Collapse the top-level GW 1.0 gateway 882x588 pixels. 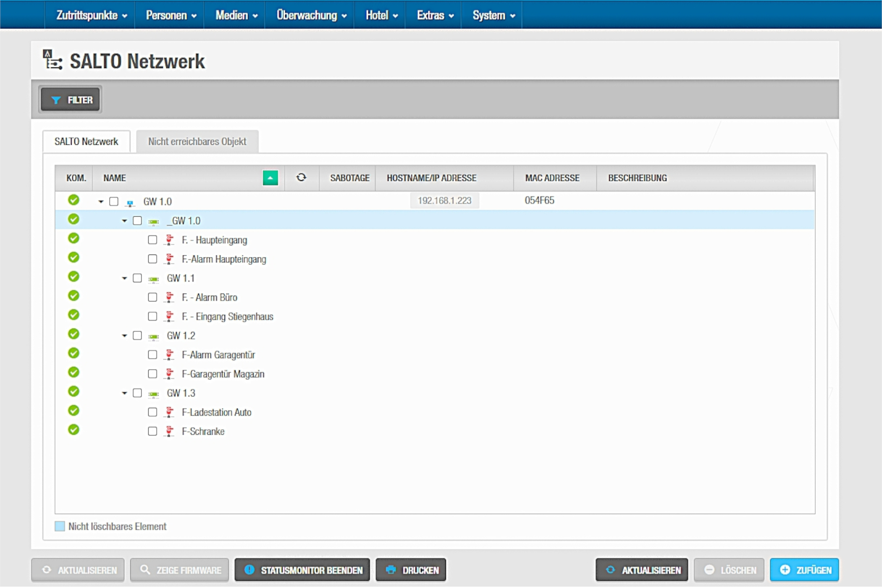[101, 202]
